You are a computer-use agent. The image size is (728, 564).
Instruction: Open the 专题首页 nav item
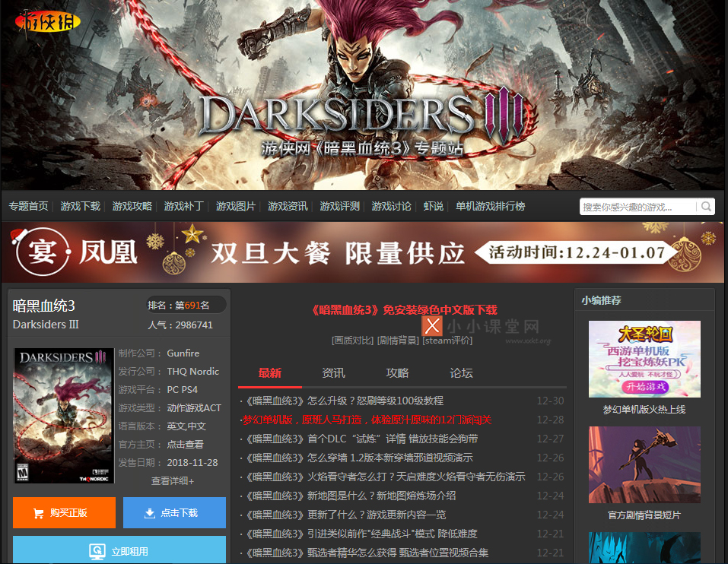(x=28, y=207)
